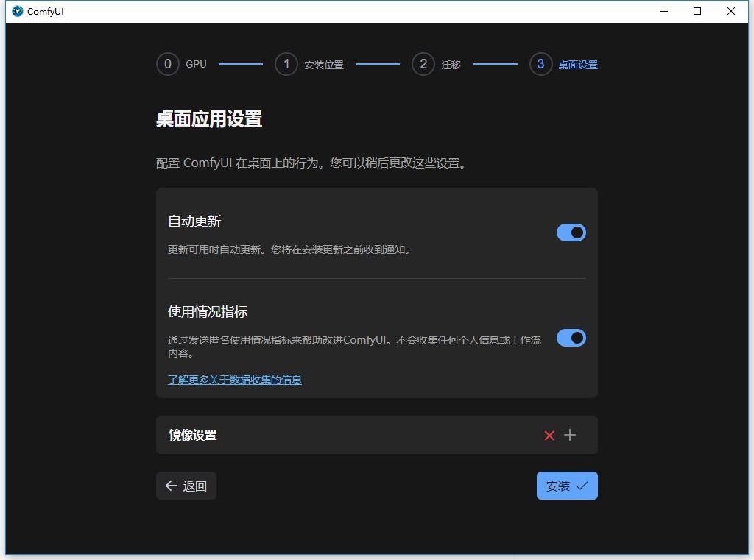Toggle the 使用情况指标 switch
The width and height of the screenshot is (754, 560).
tap(571, 338)
